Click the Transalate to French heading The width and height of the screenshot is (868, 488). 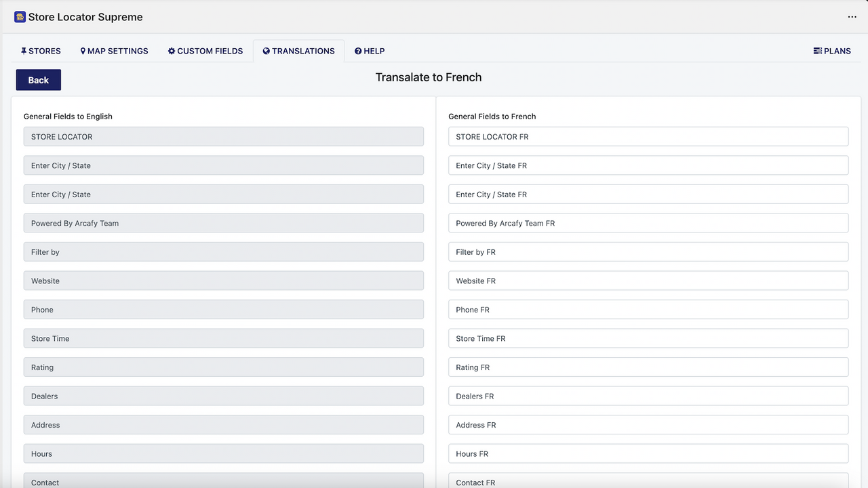tap(429, 77)
